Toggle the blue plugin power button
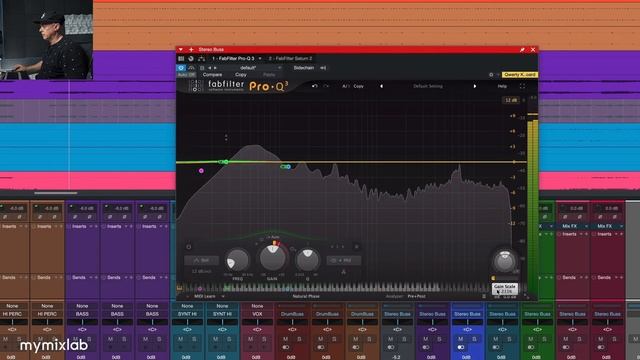 pos(181,68)
